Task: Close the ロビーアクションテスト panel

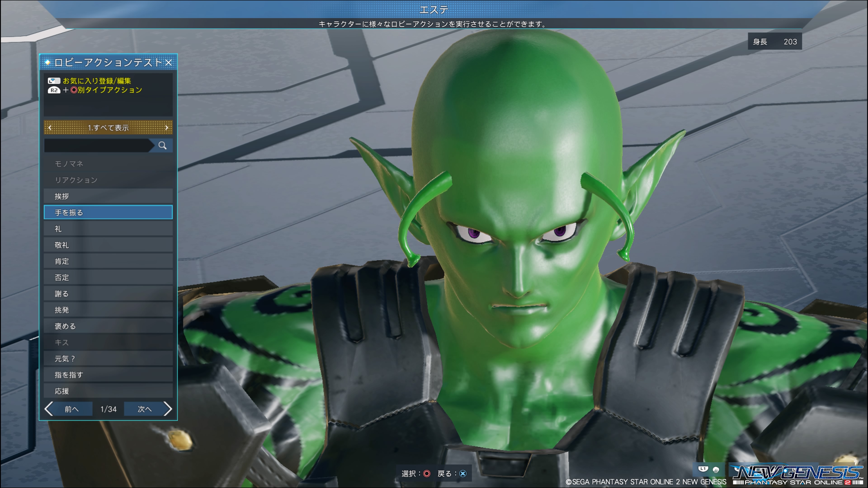Action: click(169, 63)
